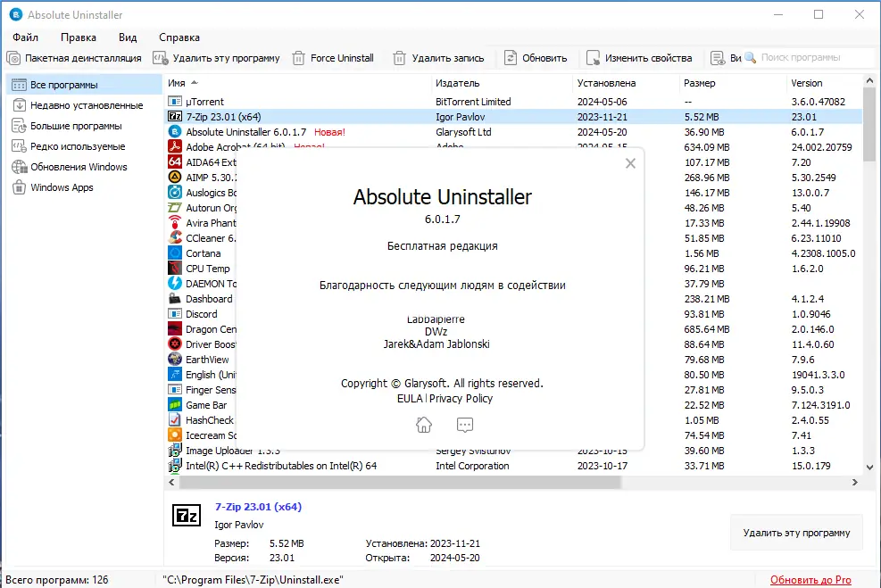Screen dimensions: 881x588
Task: Click the Icecream program icon
Action: pyautogui.click(x=175, y=435)
